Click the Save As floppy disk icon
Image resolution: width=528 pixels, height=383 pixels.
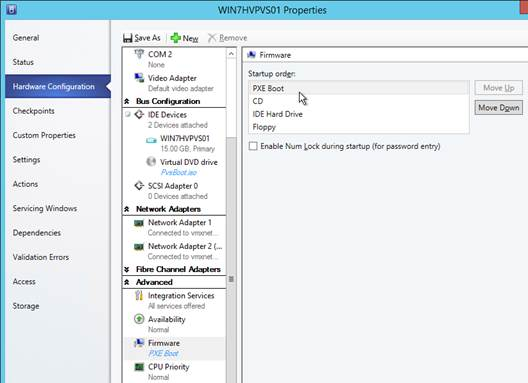128,38
